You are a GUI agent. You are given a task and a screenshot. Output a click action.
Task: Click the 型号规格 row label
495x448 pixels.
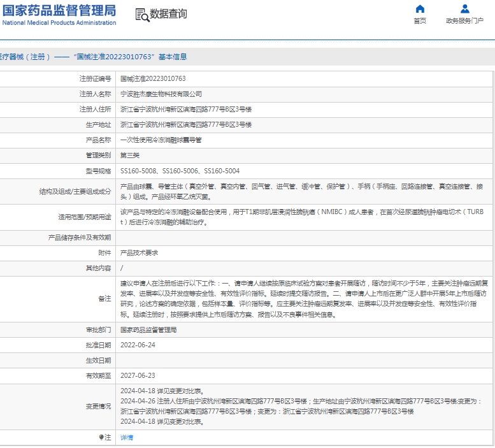(x=99, y=171)
